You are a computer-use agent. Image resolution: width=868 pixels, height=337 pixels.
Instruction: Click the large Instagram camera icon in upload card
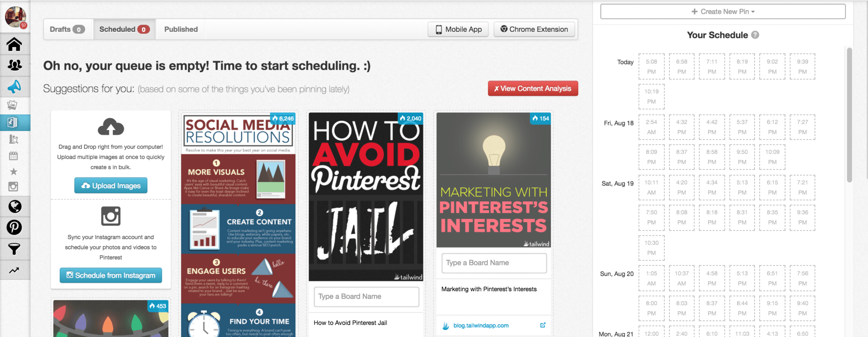coord(111,216)
